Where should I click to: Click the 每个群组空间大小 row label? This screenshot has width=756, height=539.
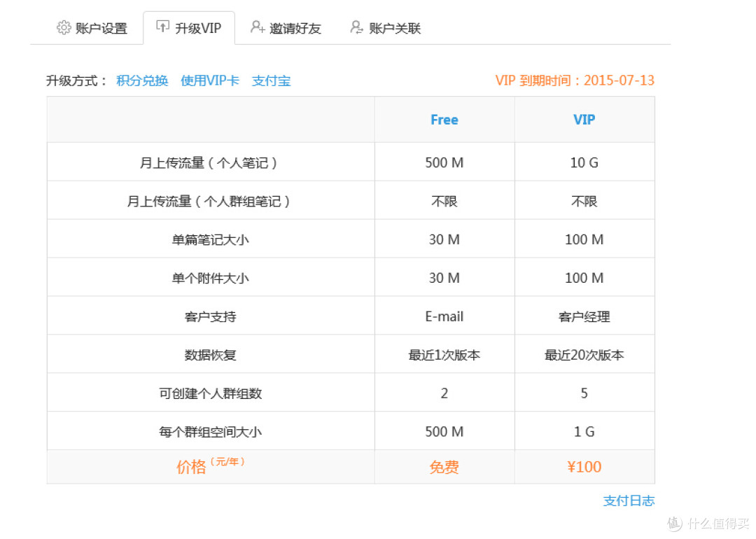tap(210, 432)
